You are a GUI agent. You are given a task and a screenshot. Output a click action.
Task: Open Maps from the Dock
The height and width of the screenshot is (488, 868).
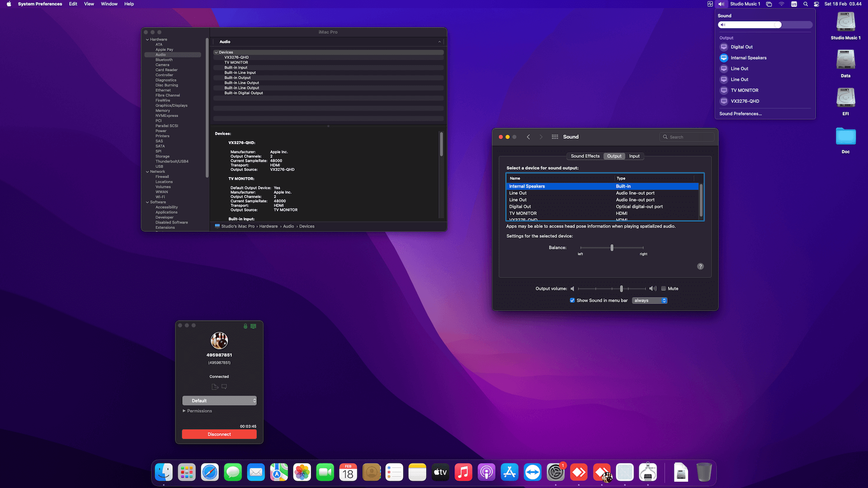click(279, 473)
